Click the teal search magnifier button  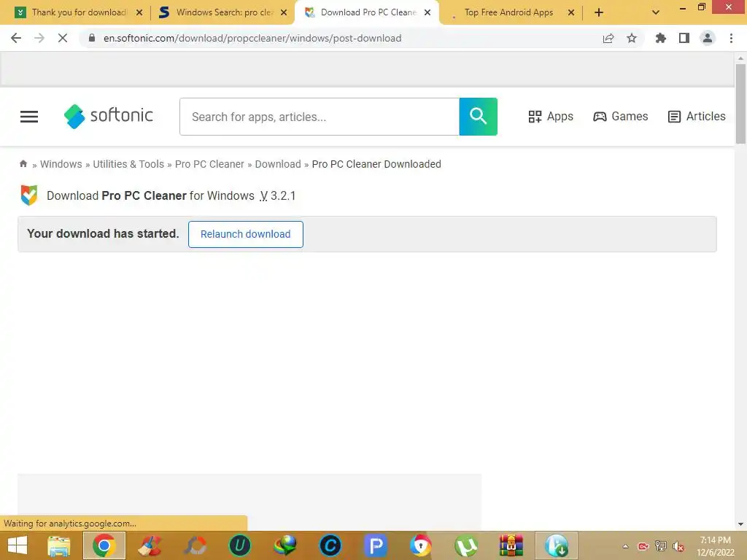pos(478,117)
